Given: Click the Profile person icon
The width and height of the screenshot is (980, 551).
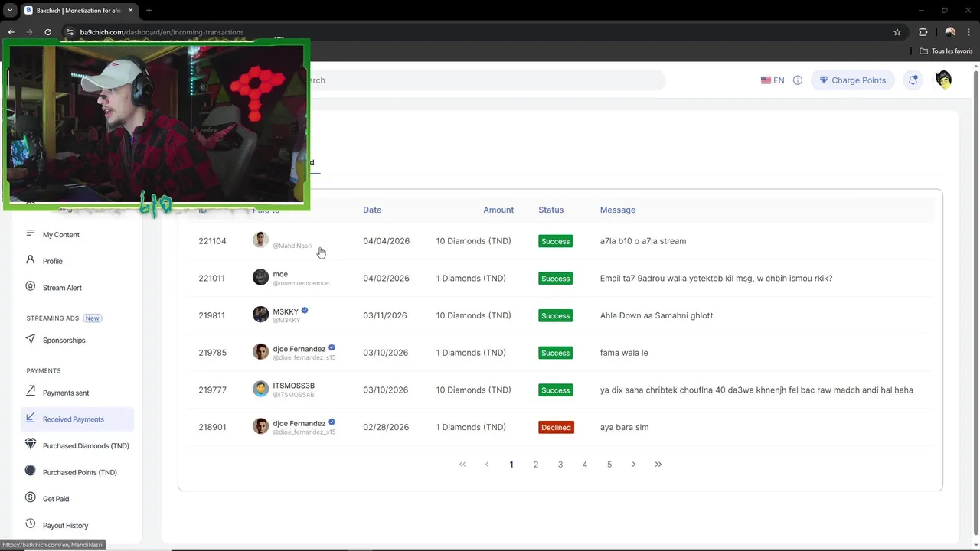Looking at the screenshot, I should [x=31, y=259].
